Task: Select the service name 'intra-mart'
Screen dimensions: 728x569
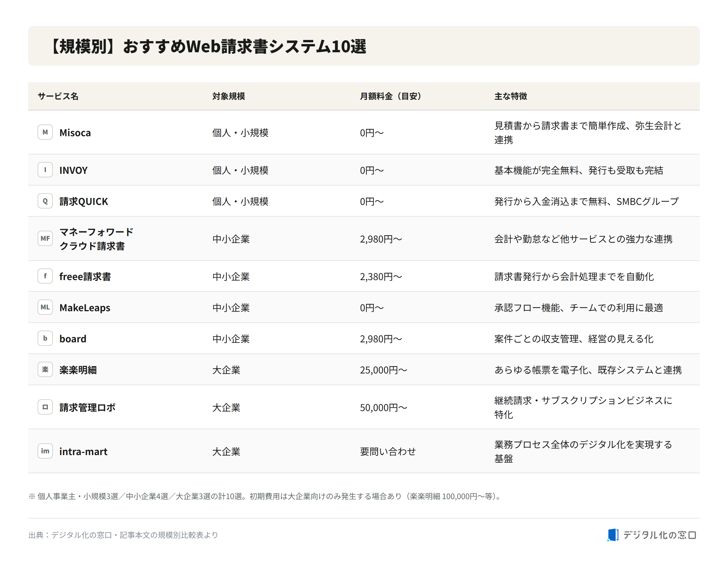Action: pyautogui.click(x=83, y=452)
